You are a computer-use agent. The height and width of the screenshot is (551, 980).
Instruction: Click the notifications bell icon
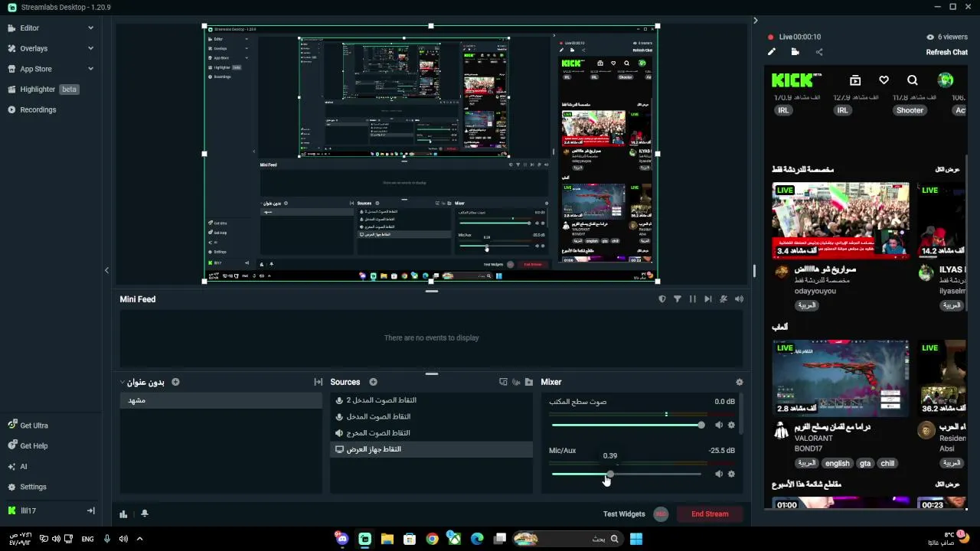coord(144,514)
